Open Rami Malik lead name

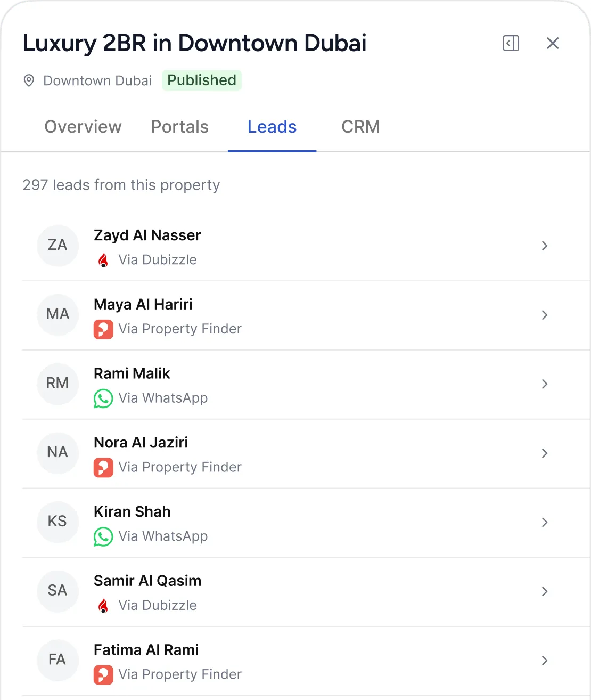(132, 373)
